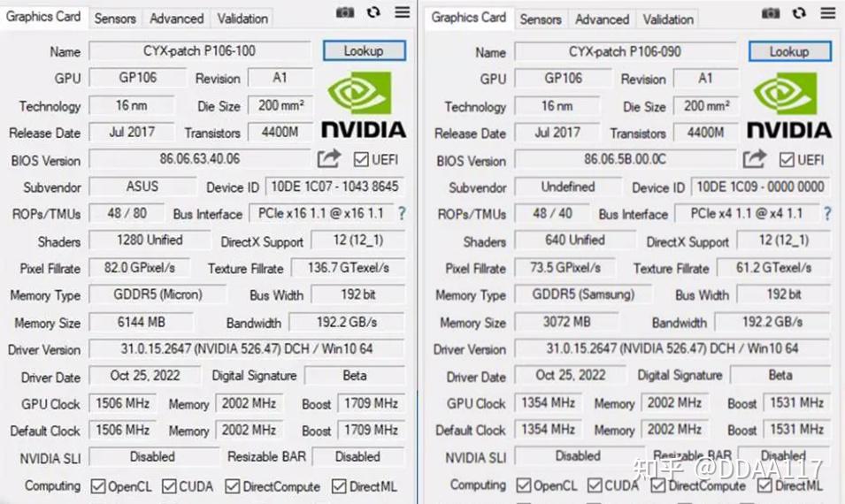Click Bus Interface help question mark, P106-100
Screen dimensions: 845x504
click(402, 213)
